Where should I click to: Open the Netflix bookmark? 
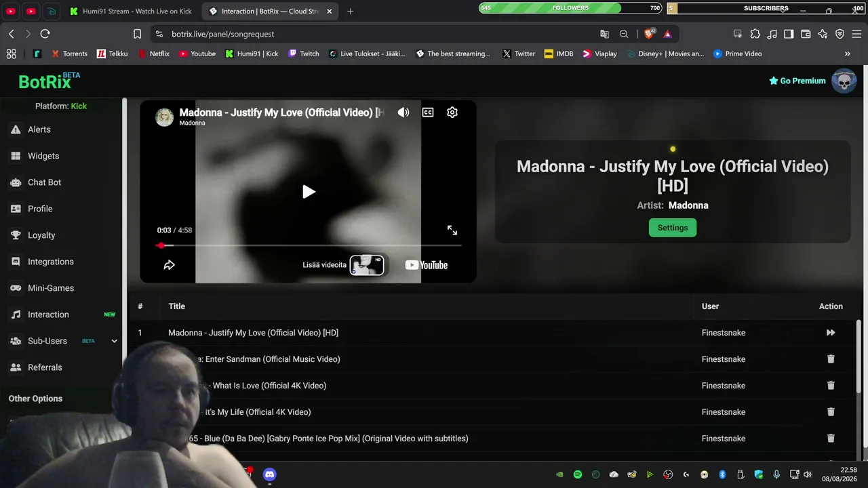[154, 54]
